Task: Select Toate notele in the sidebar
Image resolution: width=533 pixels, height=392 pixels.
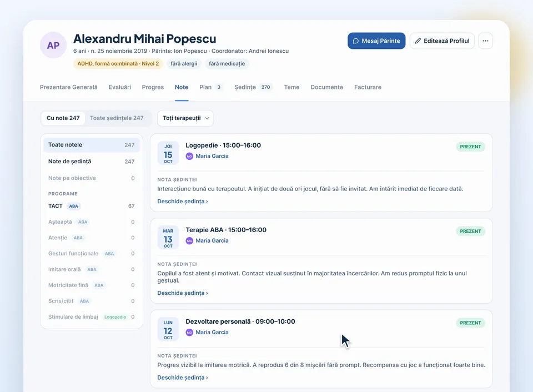Action: tap(92, 145)
